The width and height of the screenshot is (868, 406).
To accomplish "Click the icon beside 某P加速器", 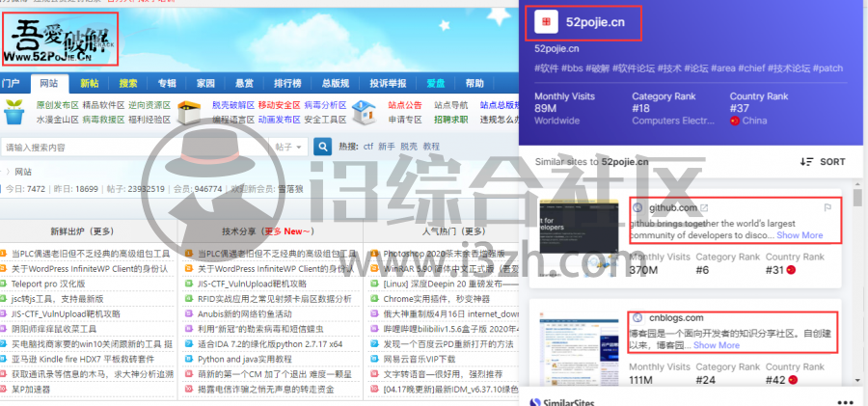I will pos(5,390).
